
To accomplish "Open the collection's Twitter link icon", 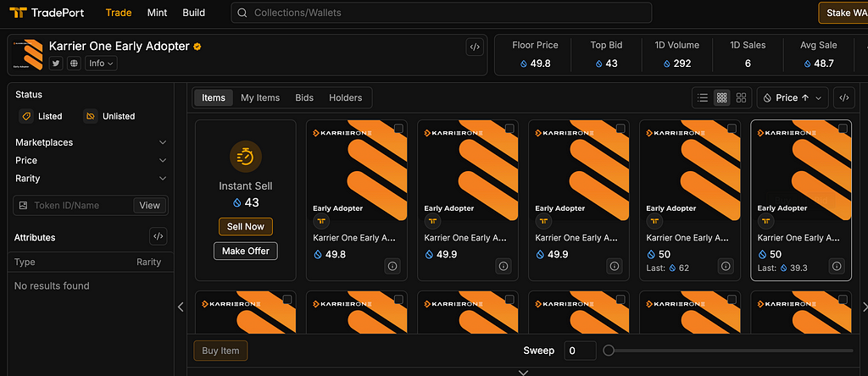I will tap(56, 64).
